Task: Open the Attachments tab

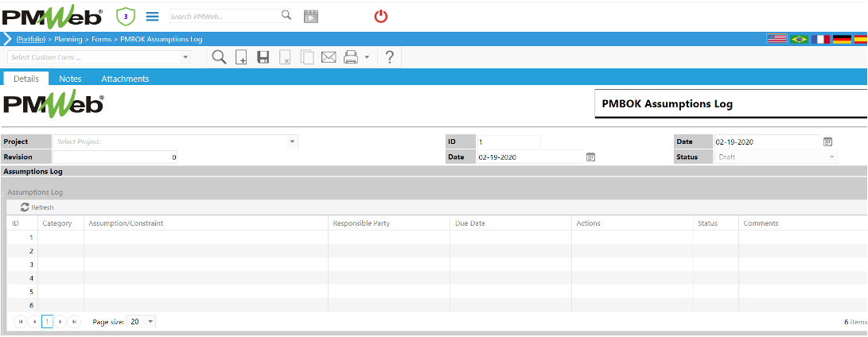Action: pos(125,79)
